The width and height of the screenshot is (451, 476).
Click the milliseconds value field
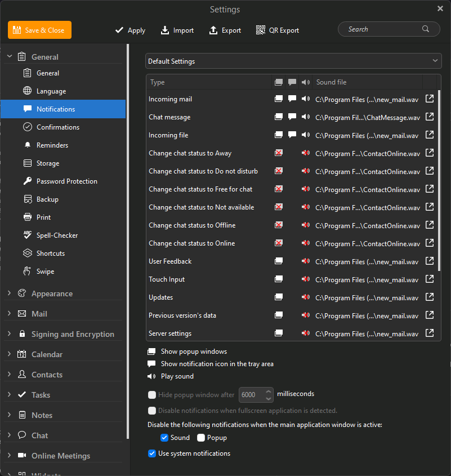(x=252, y=395)
